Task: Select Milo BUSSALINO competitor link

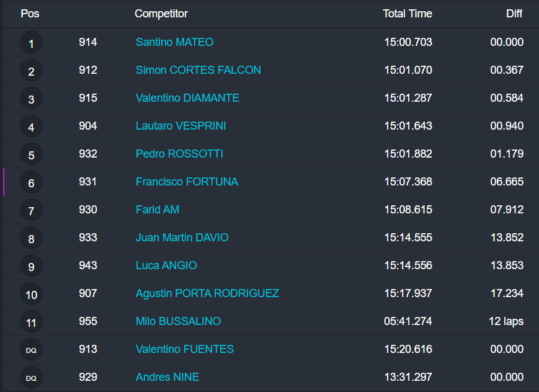Action: [178, 321]
